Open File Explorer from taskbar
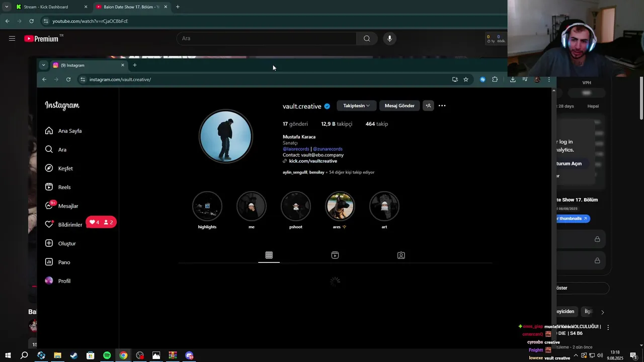Image resolution: width=644 pixels, height=362 pixels. click(57, 355)
